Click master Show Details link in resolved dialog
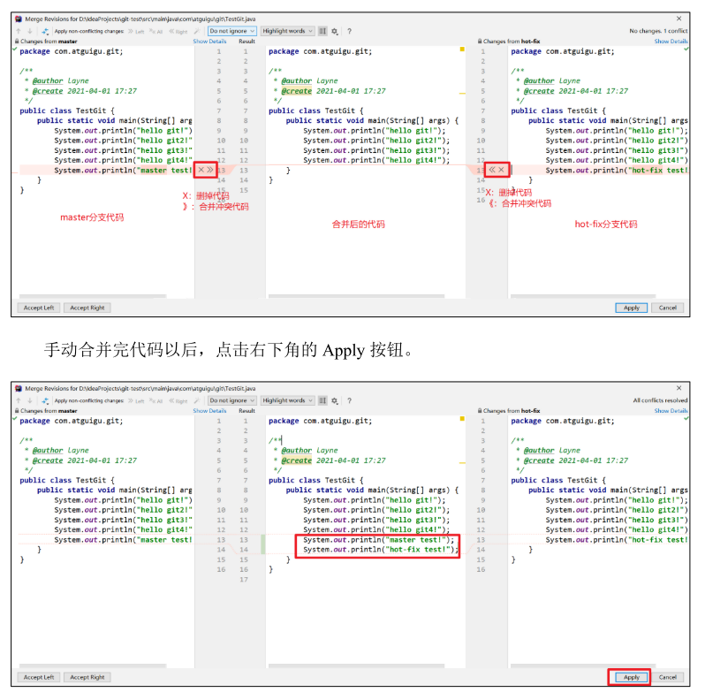The height and width of the screenshot is (700, 728). point(209,411)
